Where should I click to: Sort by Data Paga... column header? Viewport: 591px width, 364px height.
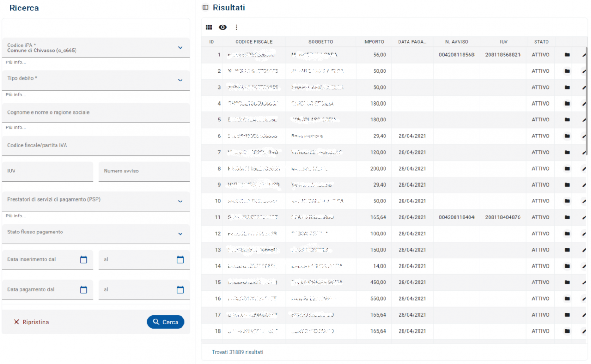coord(412,42)
